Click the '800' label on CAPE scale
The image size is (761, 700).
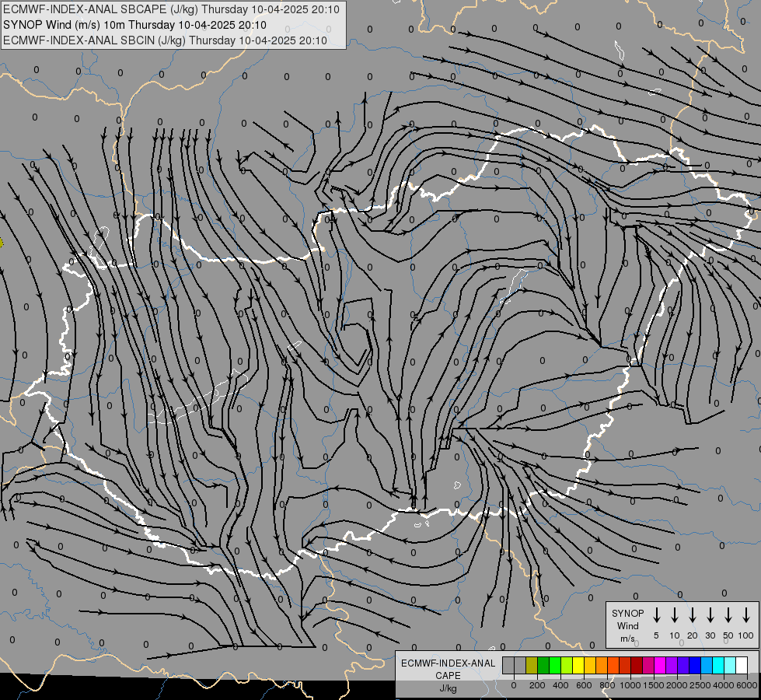[x=607, y=685]
